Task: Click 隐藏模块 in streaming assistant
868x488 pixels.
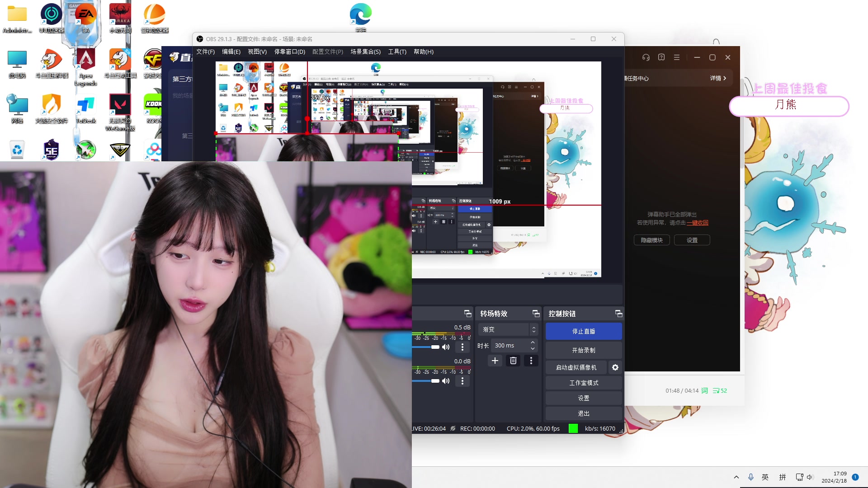Action: pyautogui.click(x=651, y=240)
